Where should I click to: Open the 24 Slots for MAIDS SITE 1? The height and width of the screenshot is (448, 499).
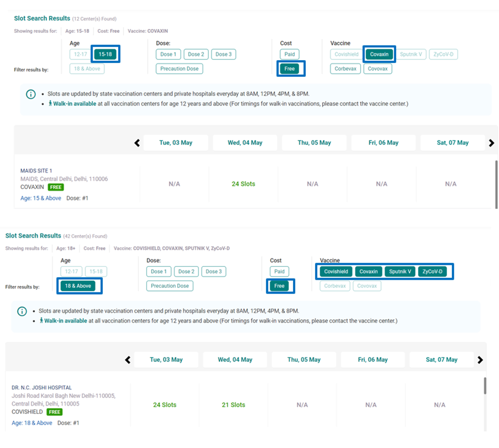[243, 184]
